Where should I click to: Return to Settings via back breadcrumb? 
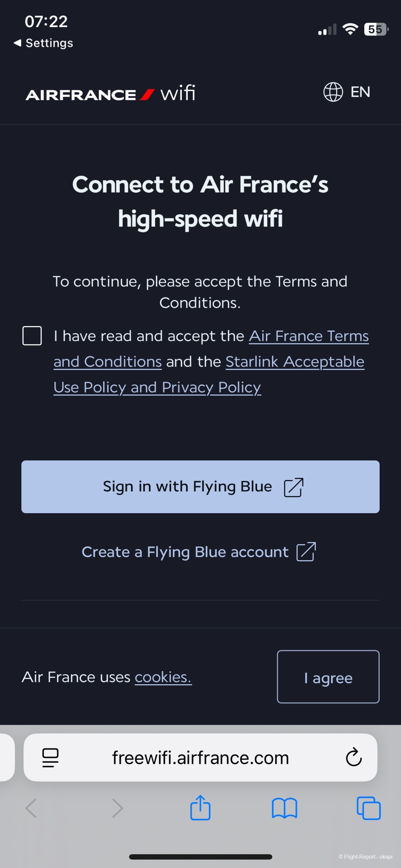point(43,43)
